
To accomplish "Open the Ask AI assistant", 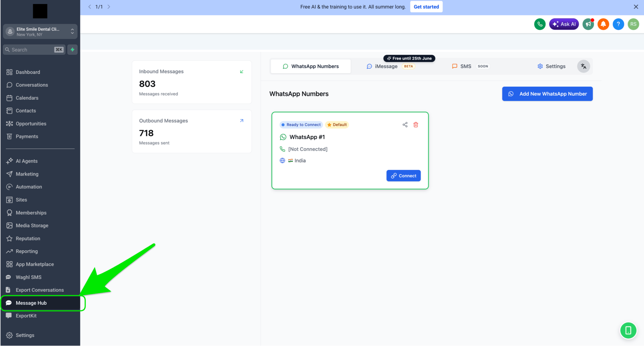I will (x=564, y=24).
